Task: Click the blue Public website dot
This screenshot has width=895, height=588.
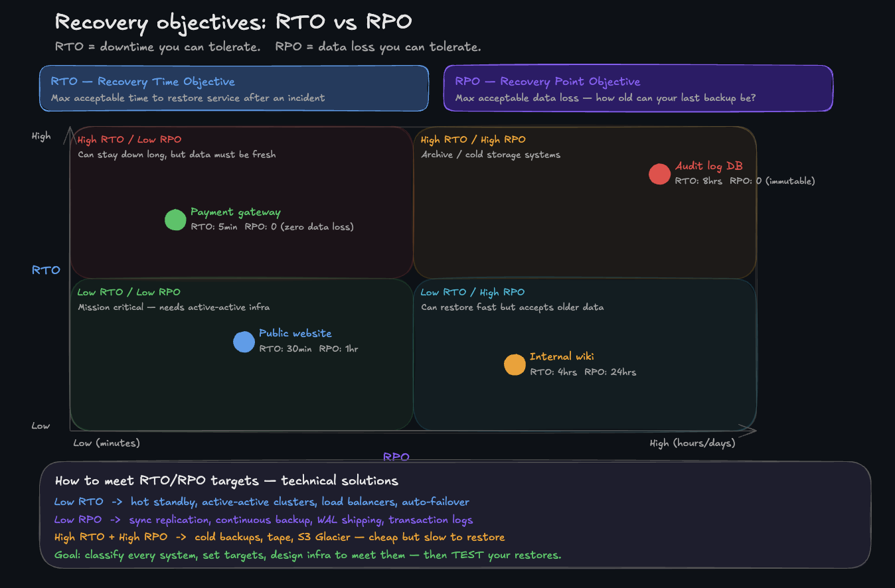Action: tap(244, 342)
